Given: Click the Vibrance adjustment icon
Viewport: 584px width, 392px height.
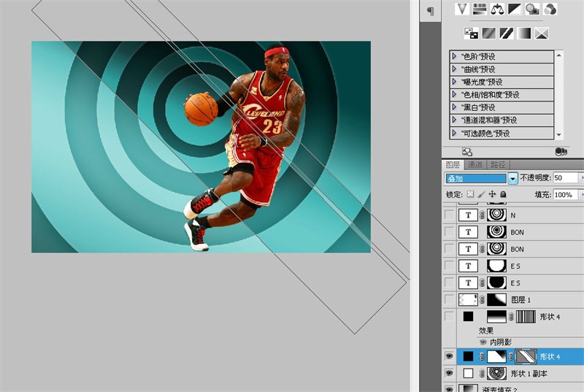Looking at the screenshot, I should (462, 9).
